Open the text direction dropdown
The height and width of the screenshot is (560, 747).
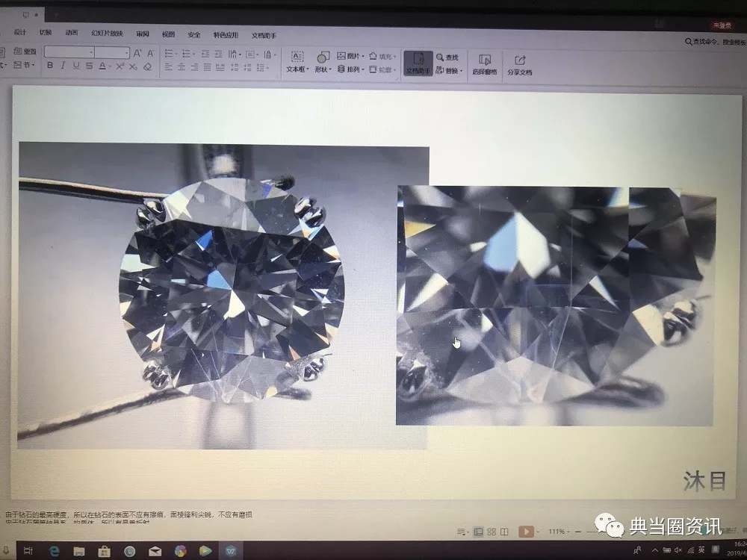point(235,54)
